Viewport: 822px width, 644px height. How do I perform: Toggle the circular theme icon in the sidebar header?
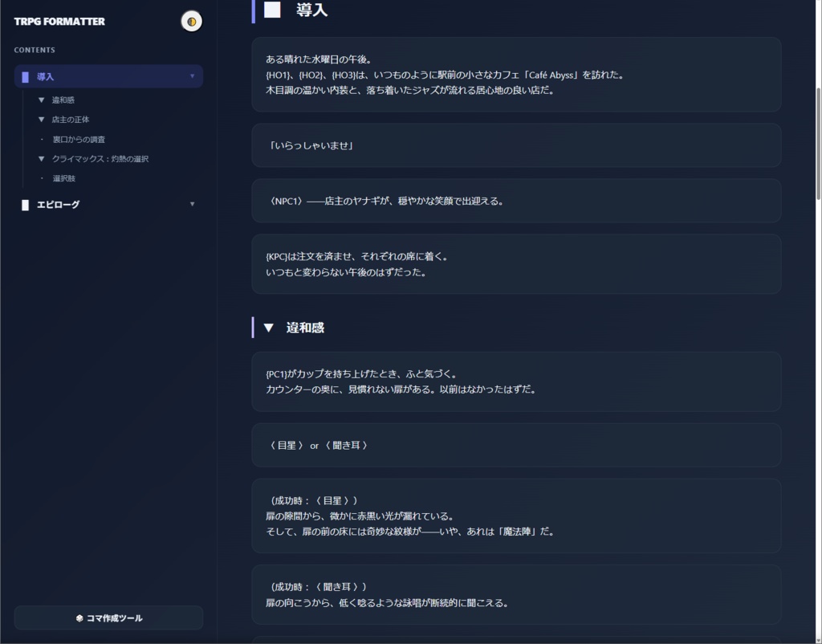point(190,22)
